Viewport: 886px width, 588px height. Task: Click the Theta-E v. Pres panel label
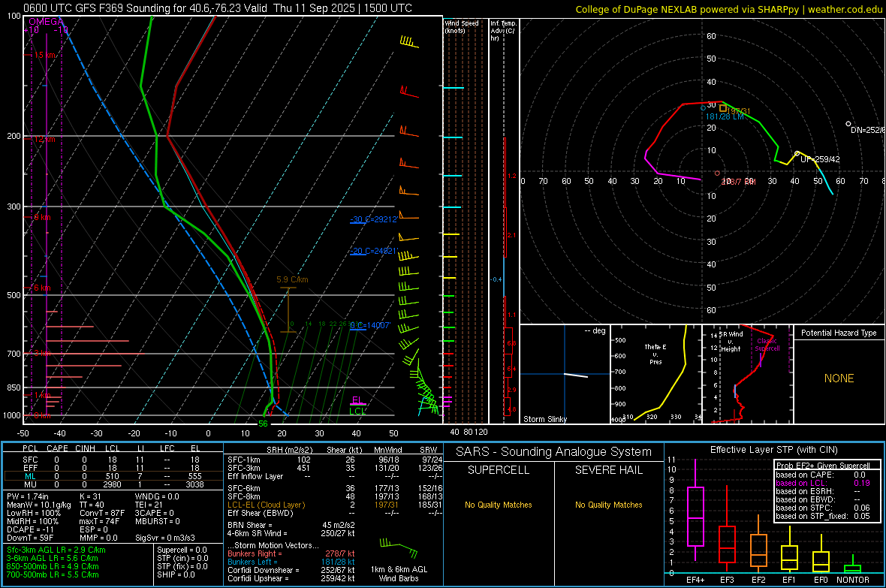[x=655, y=354]
